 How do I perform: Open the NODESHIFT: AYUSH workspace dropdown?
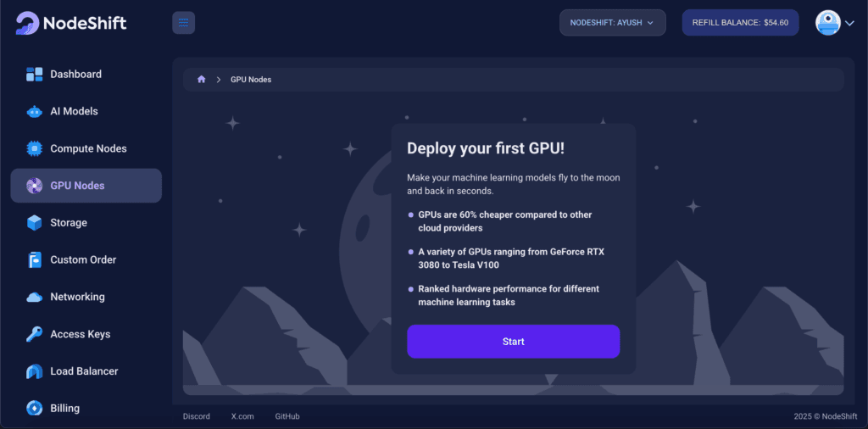coord(612,23)
